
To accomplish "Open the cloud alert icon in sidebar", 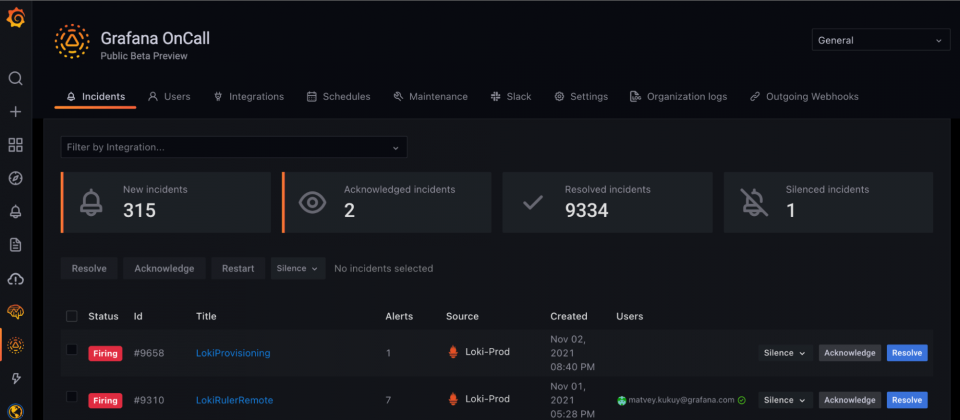I will click(x=15, y=279).
